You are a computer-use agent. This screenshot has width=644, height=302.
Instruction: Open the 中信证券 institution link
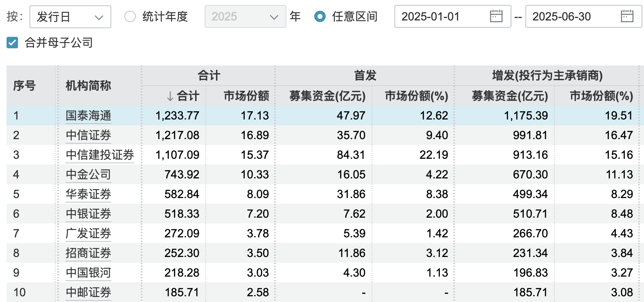88,135
